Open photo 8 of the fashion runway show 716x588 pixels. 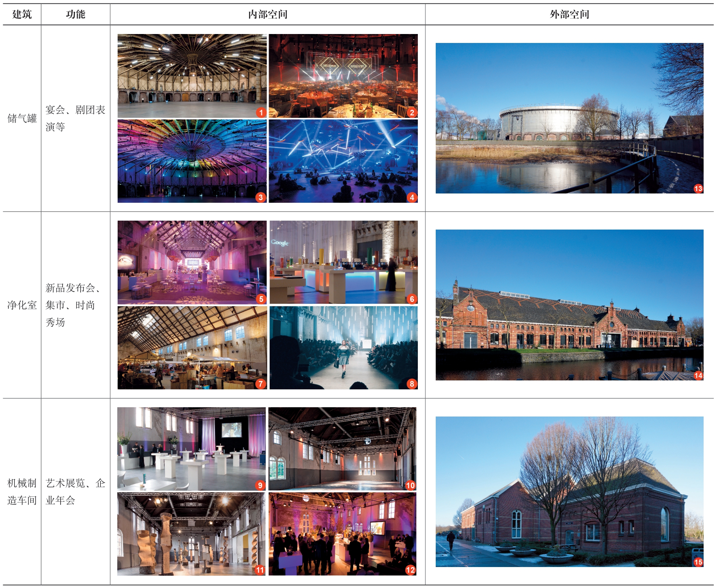[x=344, y=348]
